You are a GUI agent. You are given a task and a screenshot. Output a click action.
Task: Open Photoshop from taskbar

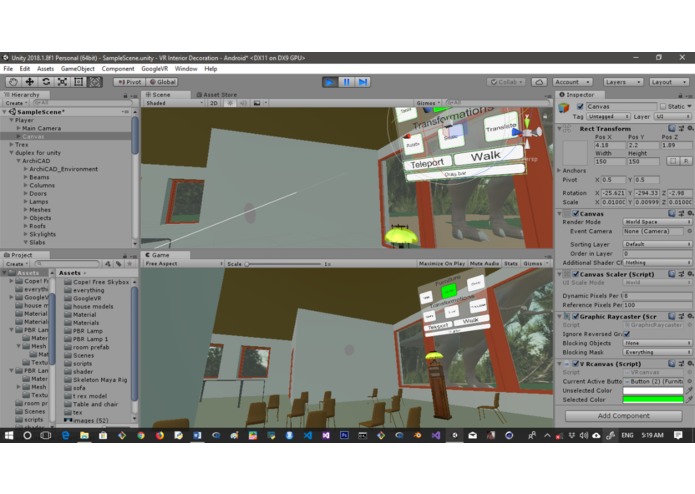coord(344,436)
